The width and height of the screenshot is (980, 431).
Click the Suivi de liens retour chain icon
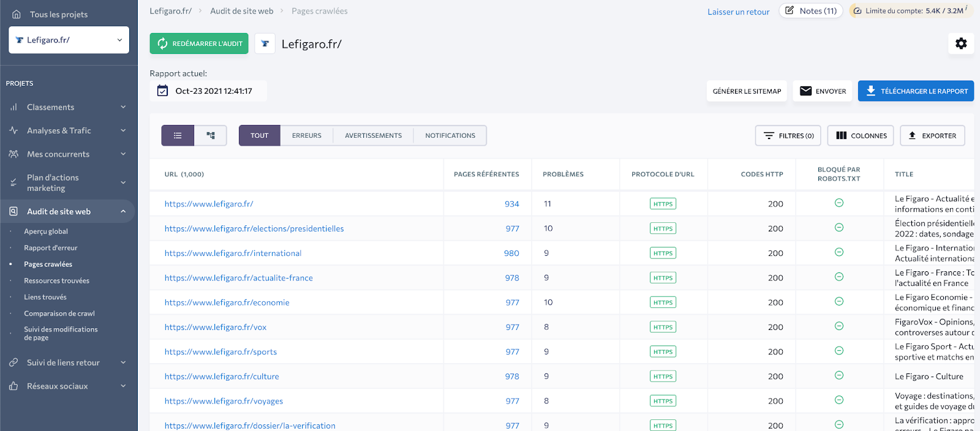[x=13, y=362]
